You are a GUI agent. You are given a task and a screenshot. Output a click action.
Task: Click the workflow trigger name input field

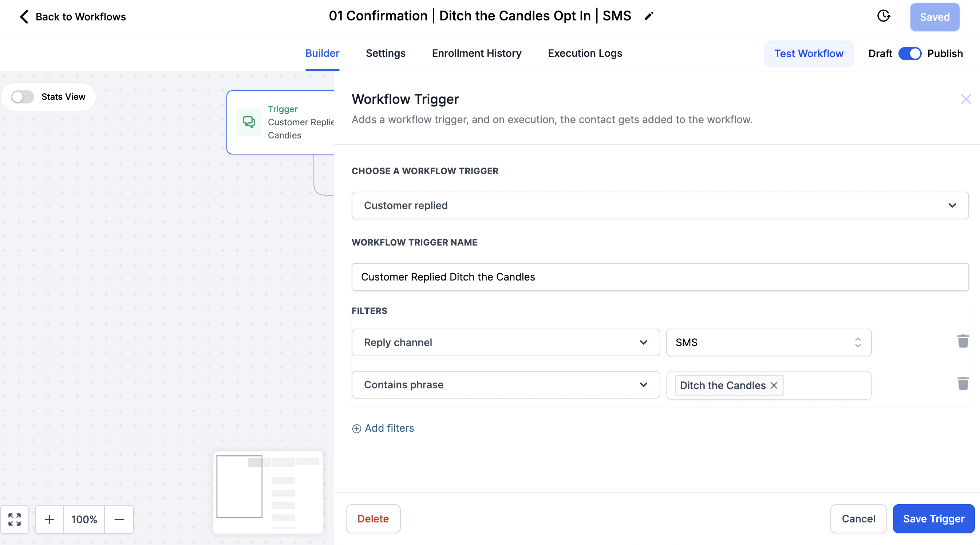pyautogui.click(x=660, y=277)
